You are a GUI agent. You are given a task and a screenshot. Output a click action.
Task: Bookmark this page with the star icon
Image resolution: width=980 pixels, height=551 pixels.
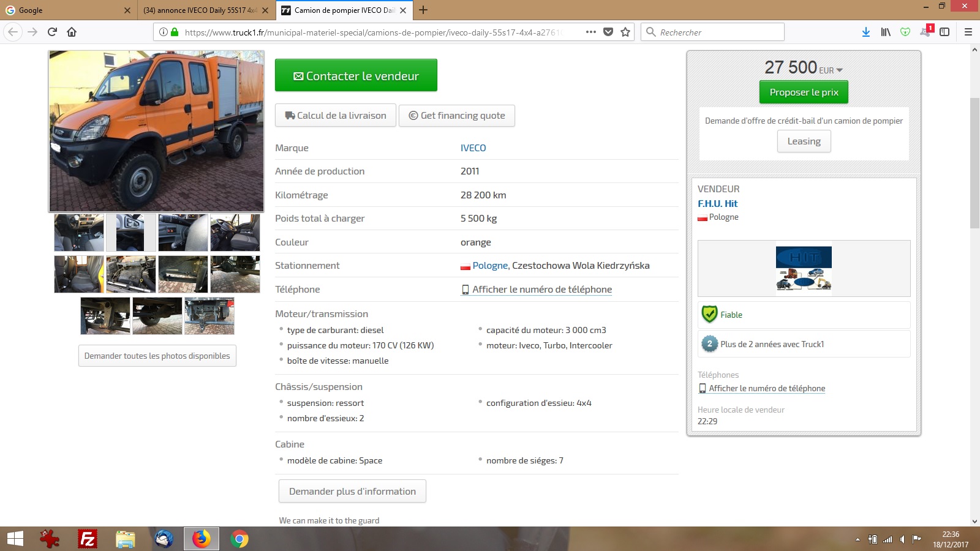[x=625, y=32]
